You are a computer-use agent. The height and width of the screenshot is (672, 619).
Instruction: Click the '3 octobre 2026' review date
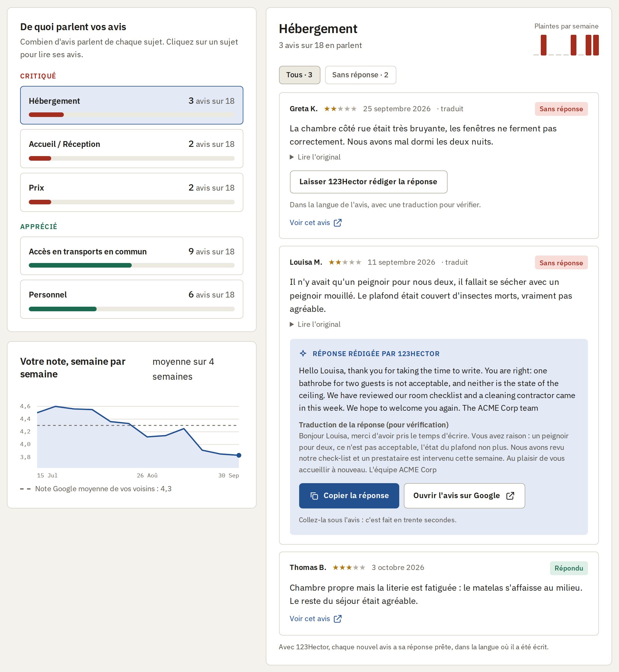point(398,568)
